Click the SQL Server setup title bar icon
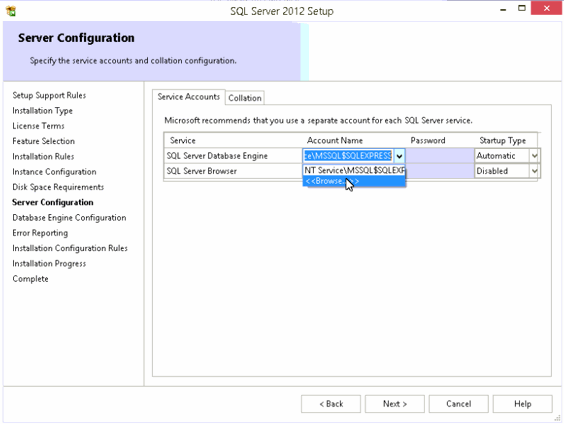Image resolution: width=564 pixels, height=424 pixels. pyautogui.click(x=11, y=11)
